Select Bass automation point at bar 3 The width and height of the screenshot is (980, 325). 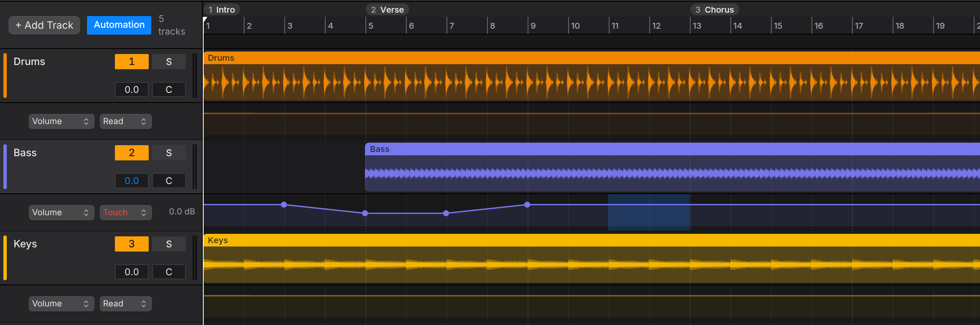(284, 205)
